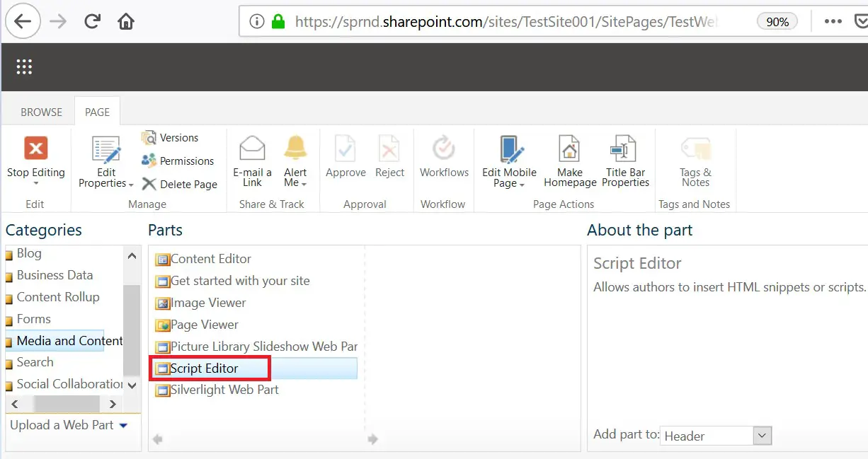Expand the Edit Mobile Page dropdown arrow
The width and height of the screenshot is (868, 459).
pos(522,185)
